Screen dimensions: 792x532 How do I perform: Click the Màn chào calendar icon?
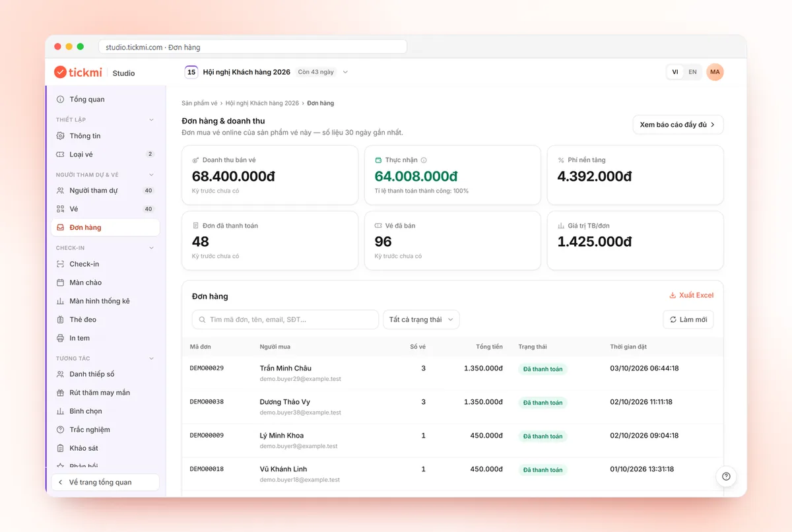click(x=61, y=283)
